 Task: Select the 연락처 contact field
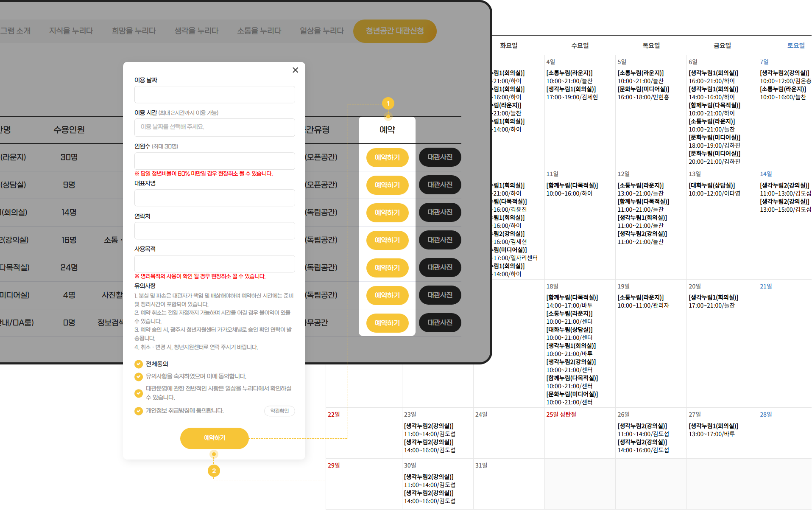point(215,231)
